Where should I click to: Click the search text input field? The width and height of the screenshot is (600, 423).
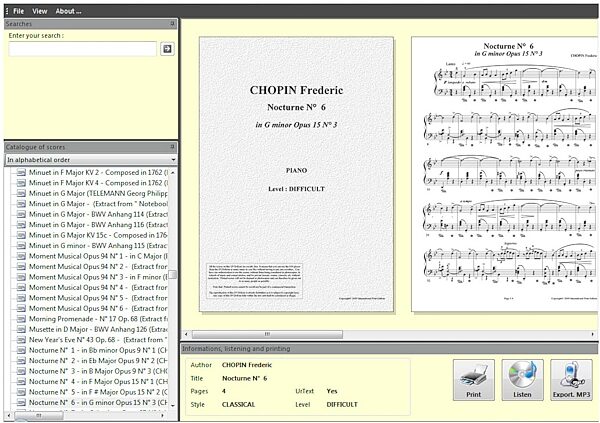(82, 49)
